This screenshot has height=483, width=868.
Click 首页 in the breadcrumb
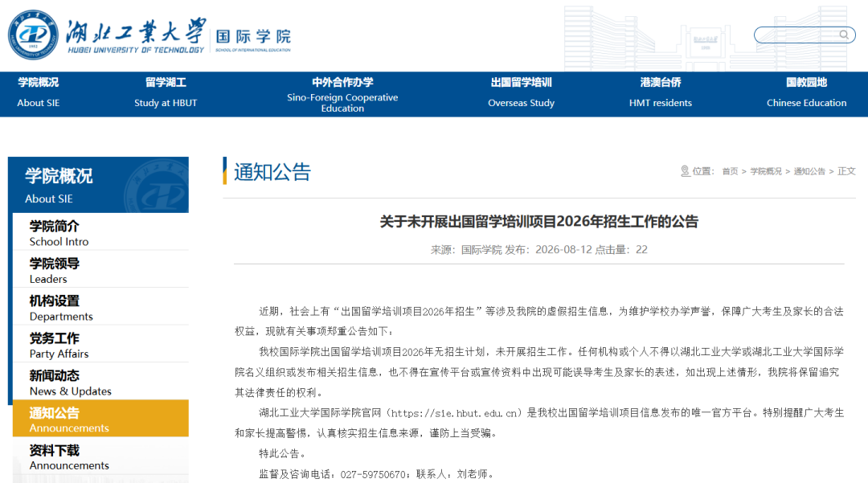730,171
